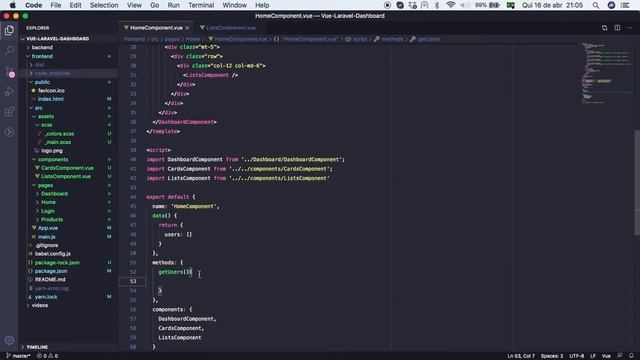
Task: Open App.vue file
Action: pos(48,228)
